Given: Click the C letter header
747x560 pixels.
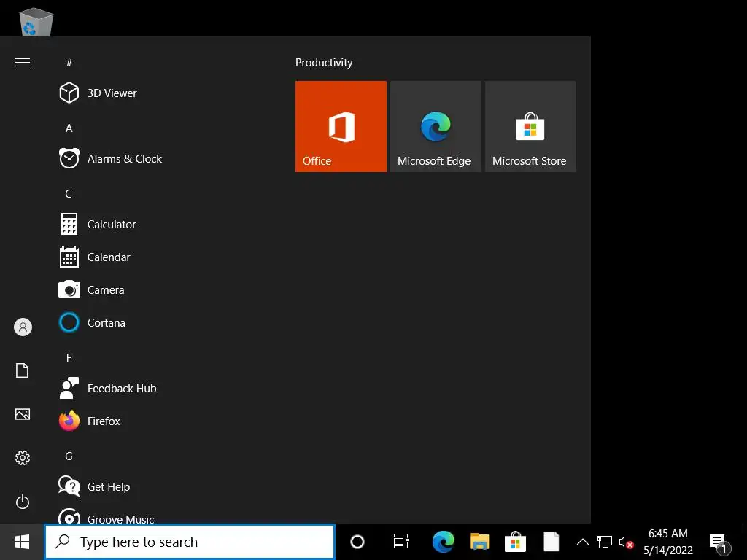Looking at the screenshot, I should pos(69,194).
